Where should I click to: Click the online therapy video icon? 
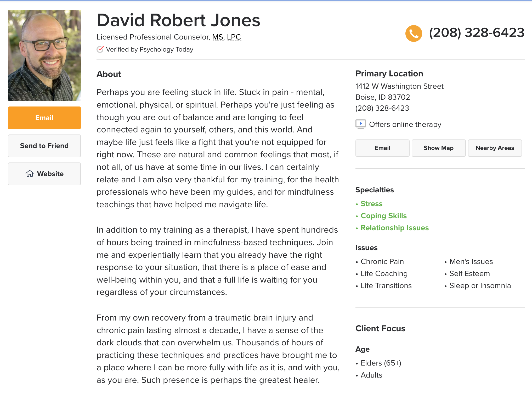coord(360,124)
